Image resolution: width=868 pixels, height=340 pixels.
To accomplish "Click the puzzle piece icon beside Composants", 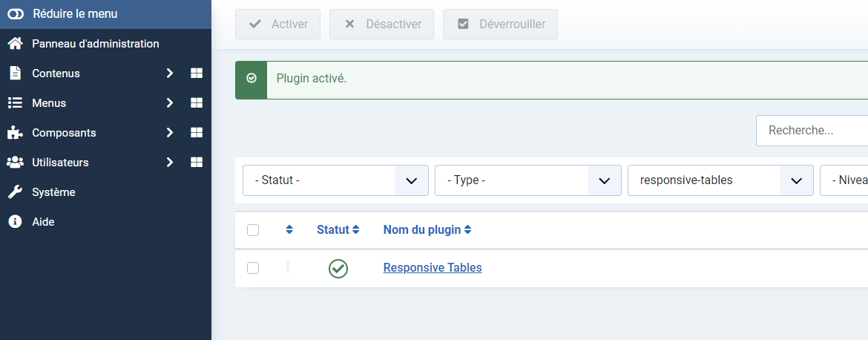I will pyautogui.click(x=15, y=133).
